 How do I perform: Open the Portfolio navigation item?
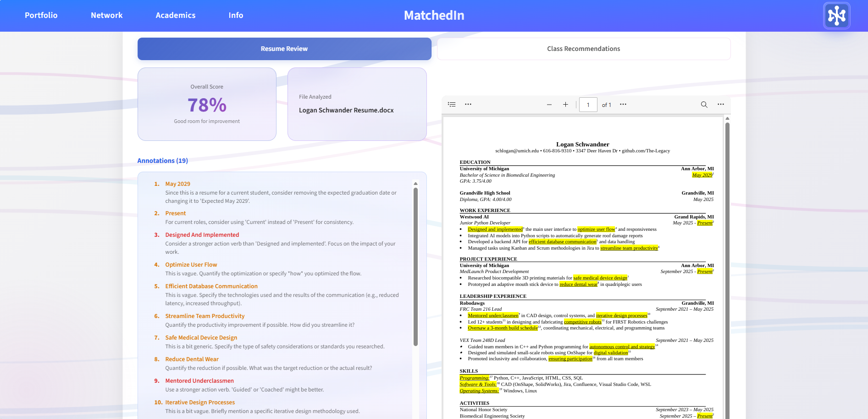(41, 15)
